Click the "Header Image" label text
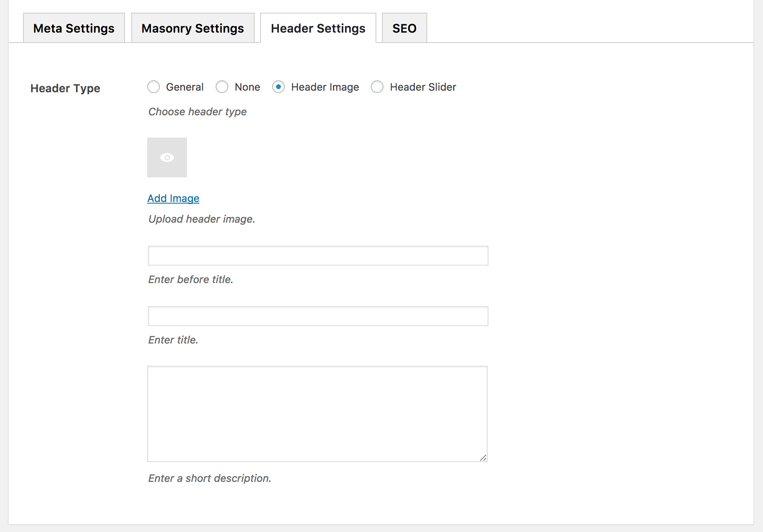The image size is (763, 532). (325, 87)
